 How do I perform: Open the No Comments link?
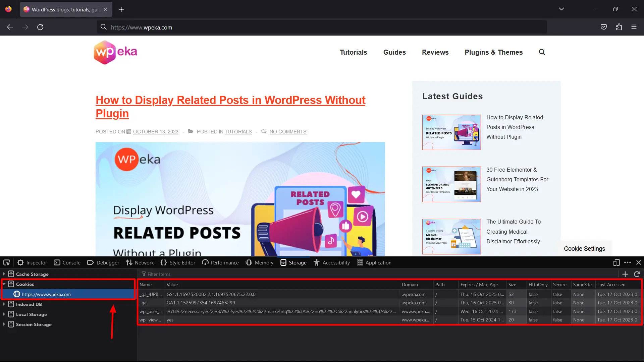click(288, 132)
